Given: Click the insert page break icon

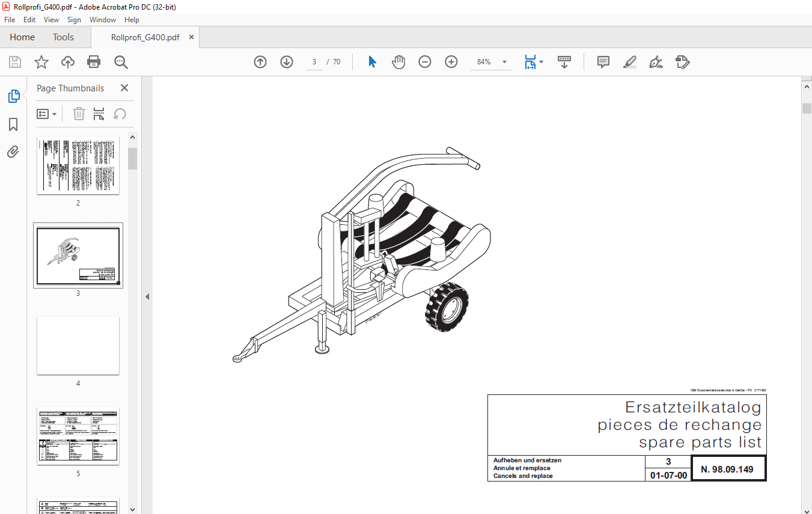Looking at the screenshot, I should point(99,114).
